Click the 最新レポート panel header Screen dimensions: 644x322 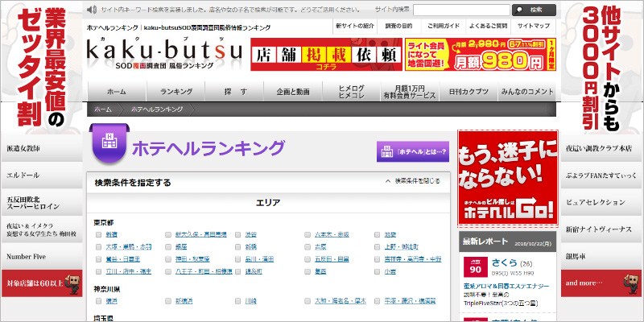508,242
